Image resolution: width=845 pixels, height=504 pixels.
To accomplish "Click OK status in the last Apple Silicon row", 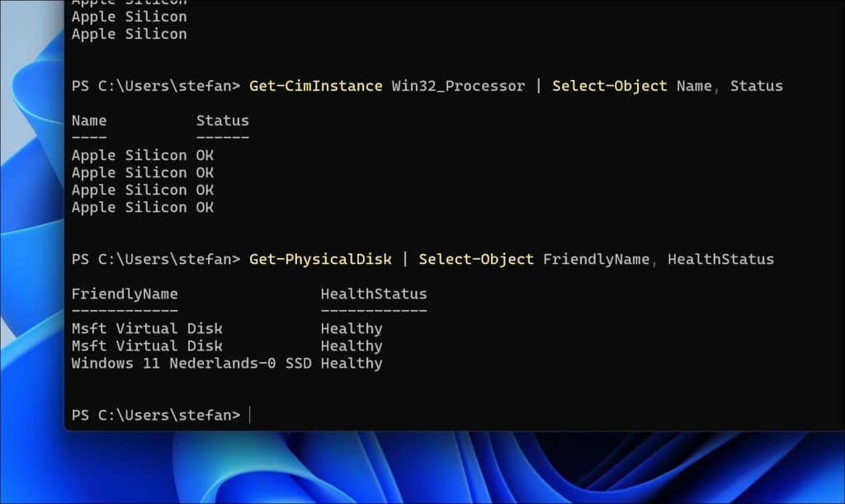I will point(205,207).
